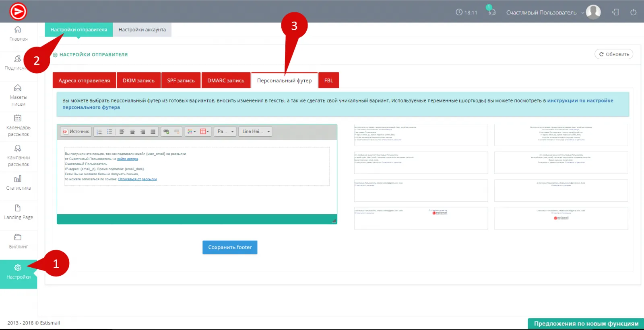Open the table insert dropdown in editor

pyautogui.click(x=204, y=132)
